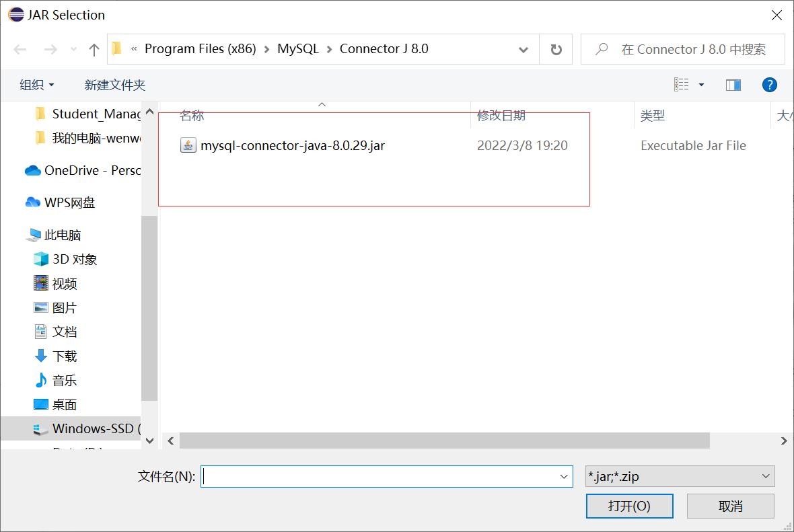Click the folder icon in address bar
This screenshot has width=794, height=532.
[x=117, y=48]
